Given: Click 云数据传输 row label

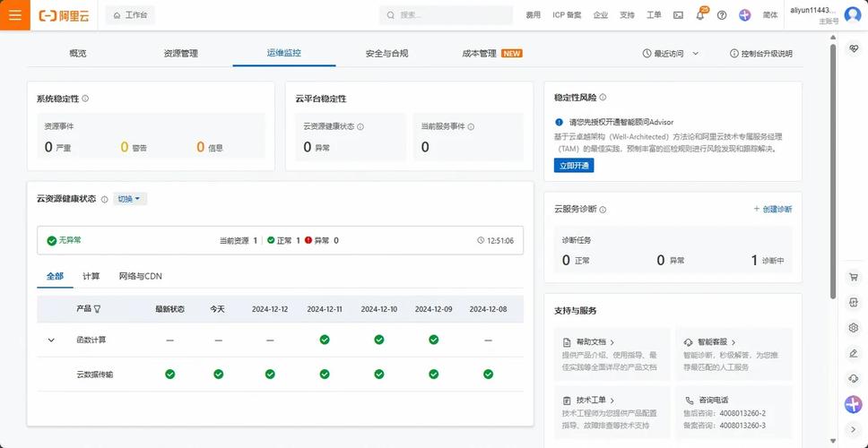Looking at the screenshot, I should click(95, 375).
